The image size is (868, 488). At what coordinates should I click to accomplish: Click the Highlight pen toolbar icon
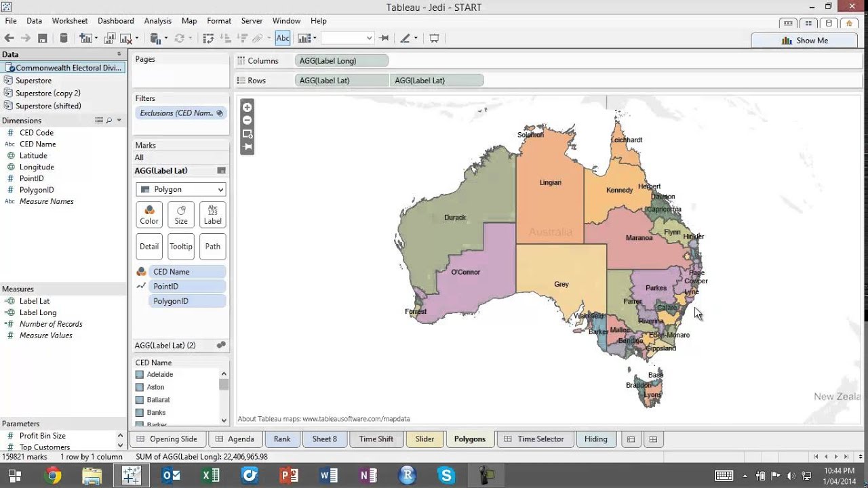(x=405, y=39)
